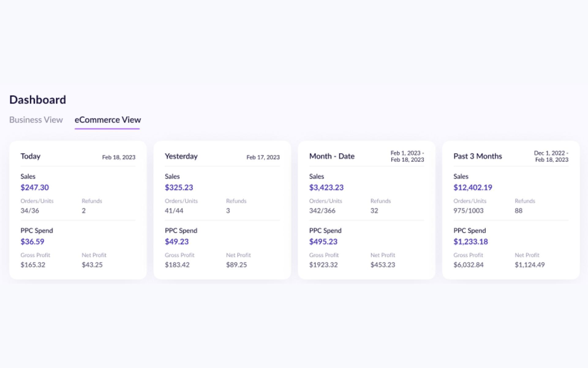The image size is (588, 368).
Task: Click Today's PPC Spend $36.59
Action: (32, 242)
